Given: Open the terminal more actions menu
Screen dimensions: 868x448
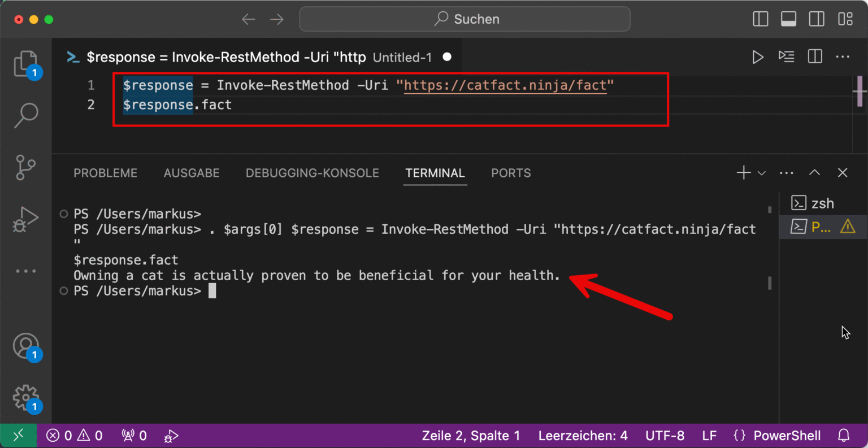Looking at the screenshot, I should [785, 172].
